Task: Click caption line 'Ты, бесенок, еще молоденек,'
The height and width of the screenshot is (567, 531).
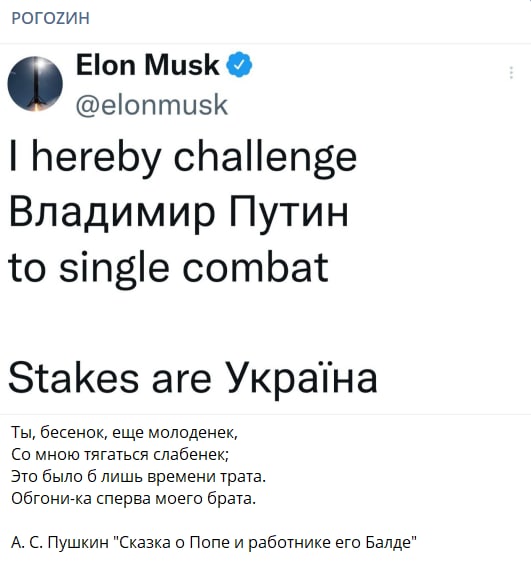Action: pyautogui.click(x=124, y=432)
